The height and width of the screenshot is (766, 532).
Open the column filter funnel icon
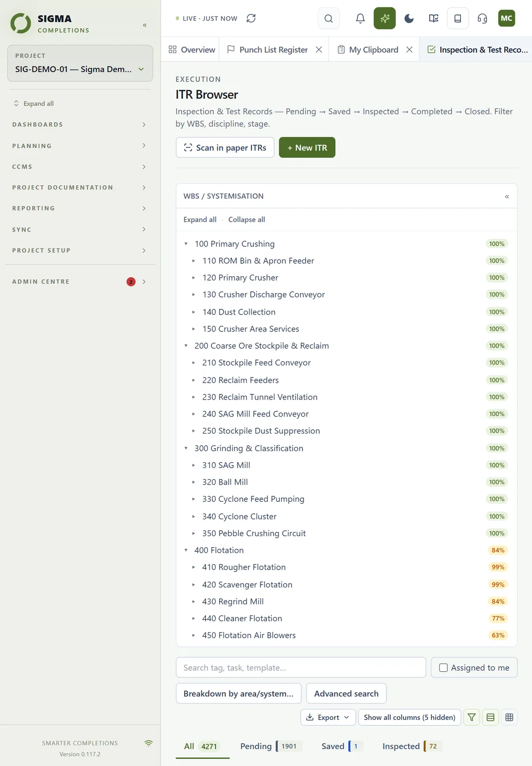(x=472, y=717)
